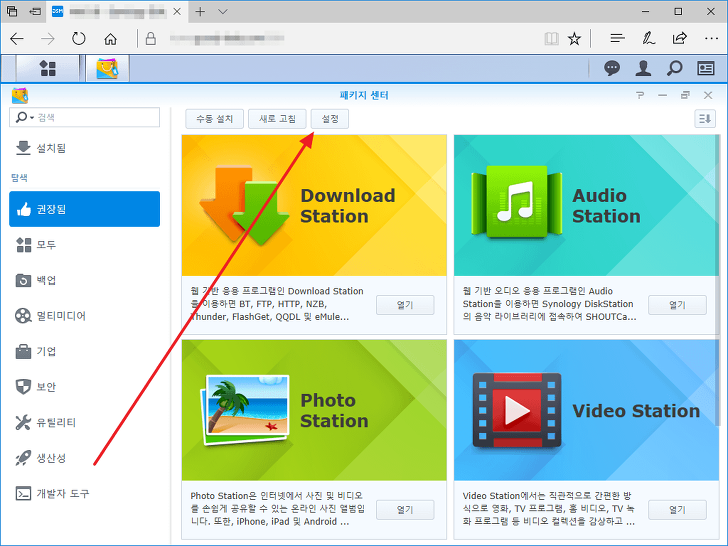
Task: Open the DSM search magnifier icon
Action: (674, 68)
